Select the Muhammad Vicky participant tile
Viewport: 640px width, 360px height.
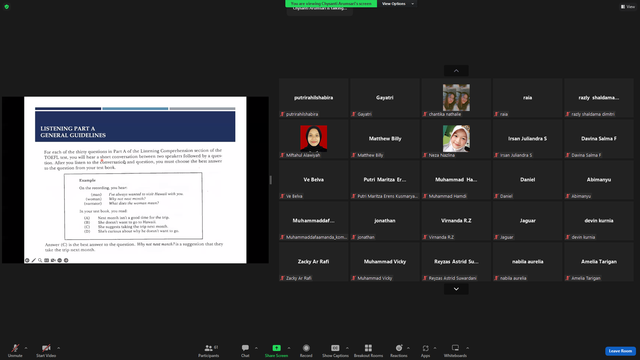pos(385,262)
